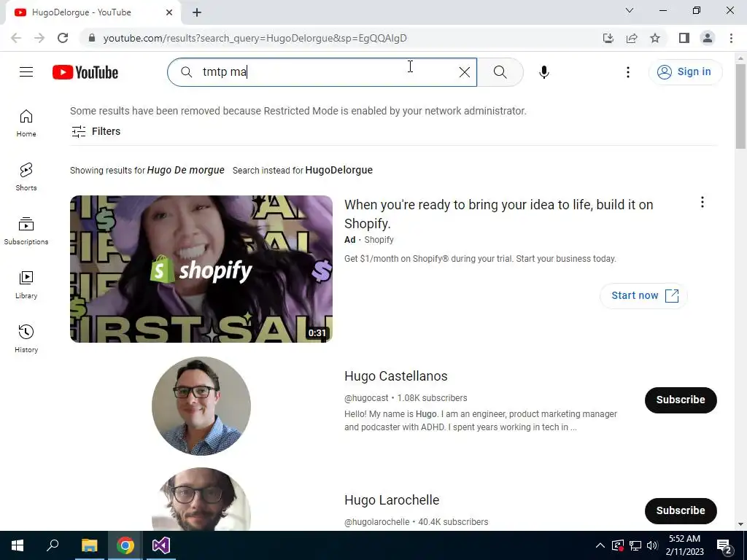The width and height of the screenshot is (747, 560).
Task: Open the YouTube guide hamburger menu
Action: click(x=26, y=72)
